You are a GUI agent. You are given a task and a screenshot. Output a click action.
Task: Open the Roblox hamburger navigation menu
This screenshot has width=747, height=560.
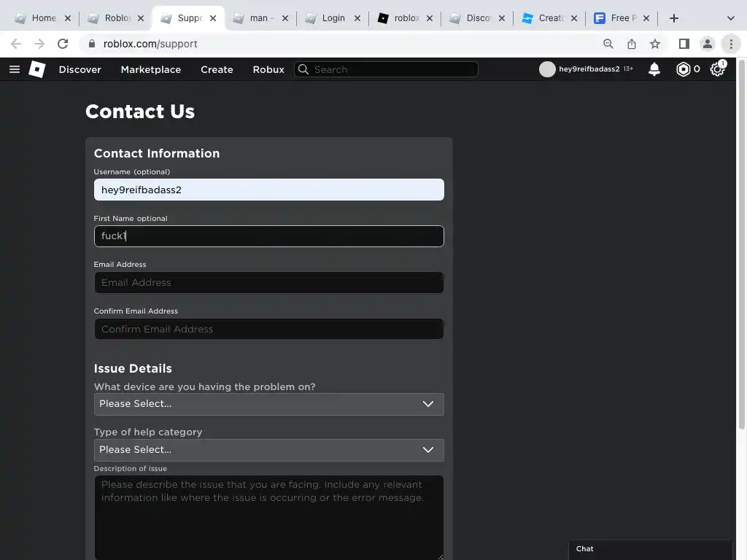pyautogui.click(x=15, y=69)
